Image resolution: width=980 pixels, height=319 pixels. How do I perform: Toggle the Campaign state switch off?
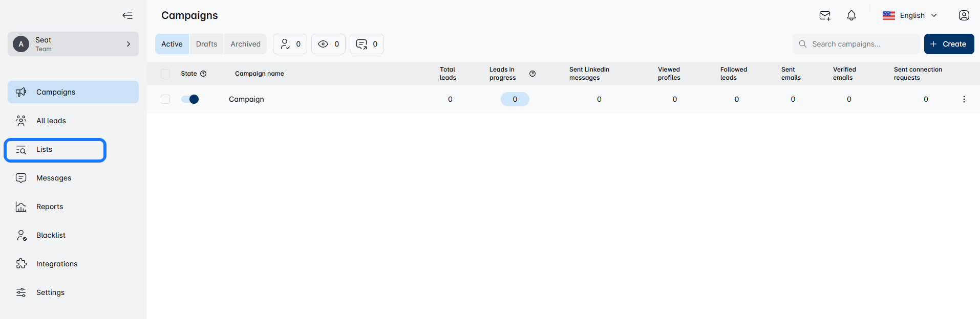(190, 99)
